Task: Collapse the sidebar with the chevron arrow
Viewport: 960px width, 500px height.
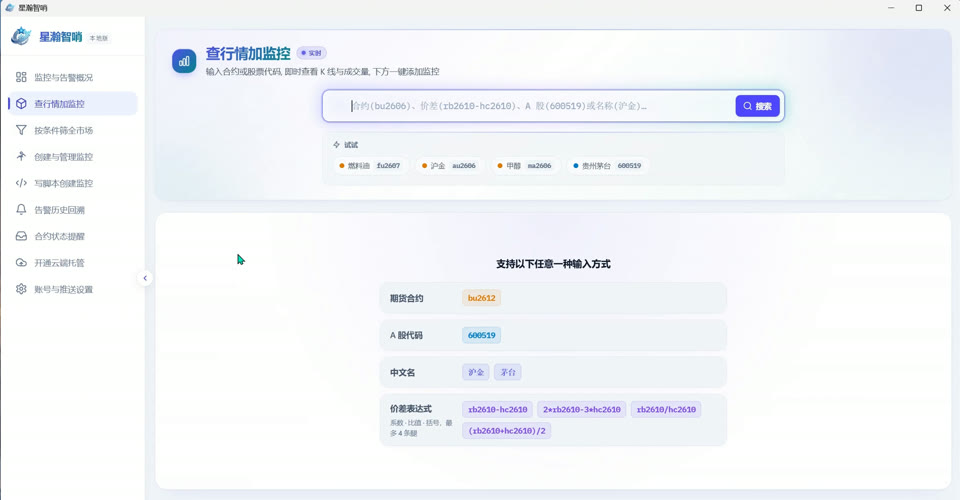Action: pos(145,278)
